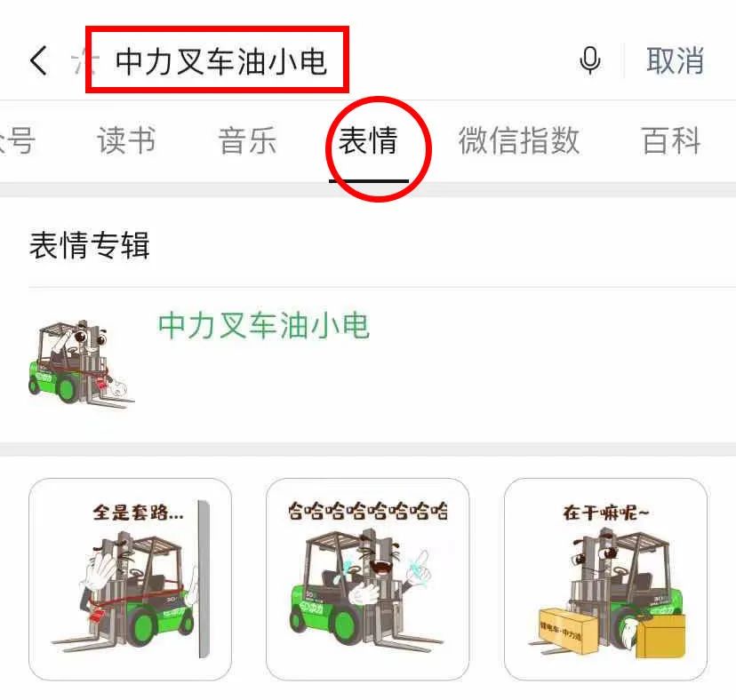The image size is (736, 700).
Task: Click the 取消 cancel button
Action: pos(675,60)
